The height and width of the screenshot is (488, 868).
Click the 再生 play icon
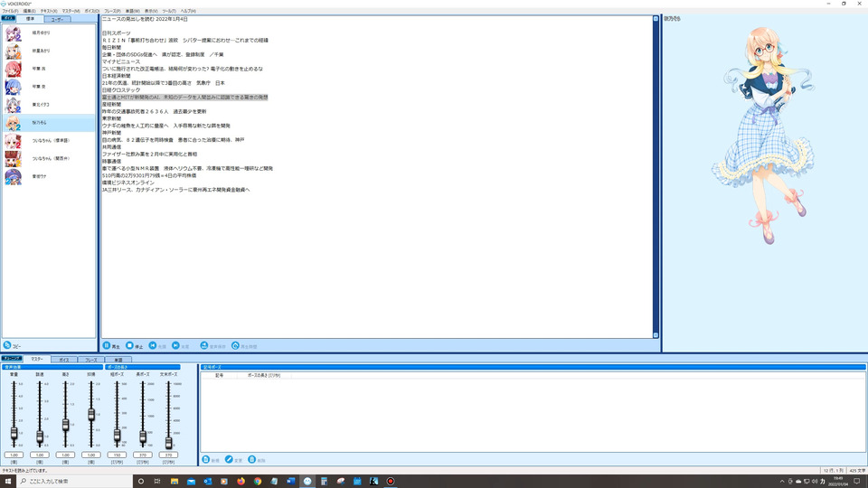click(107, 345)
